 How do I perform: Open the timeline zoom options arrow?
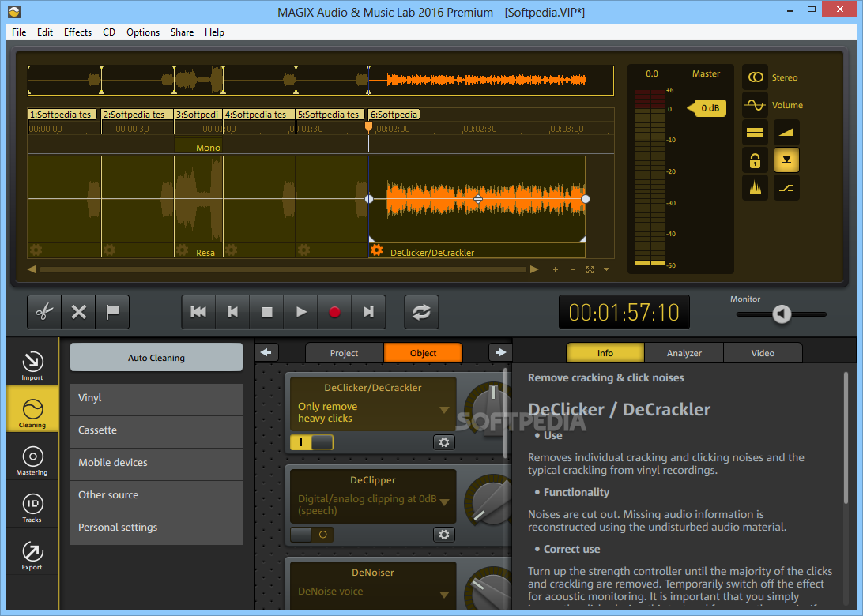point(606,269)
